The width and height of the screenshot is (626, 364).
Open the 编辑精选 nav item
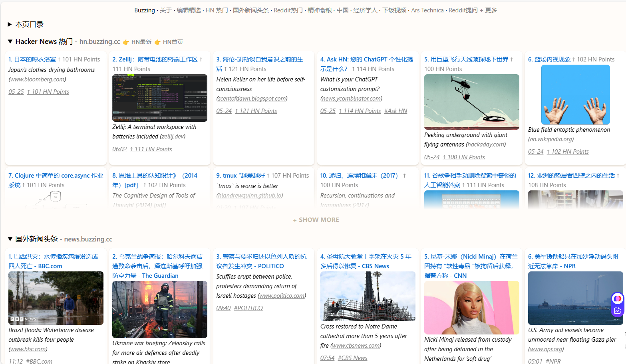[189, 10]
